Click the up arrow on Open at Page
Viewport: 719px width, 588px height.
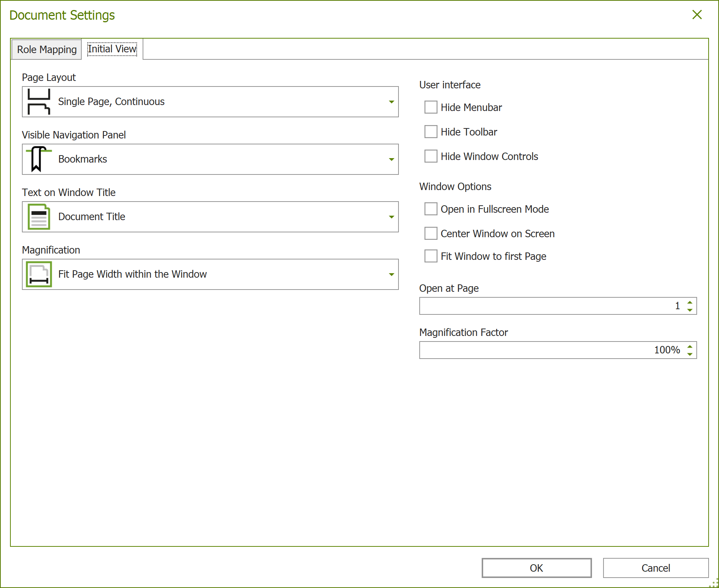pos(689,303)
